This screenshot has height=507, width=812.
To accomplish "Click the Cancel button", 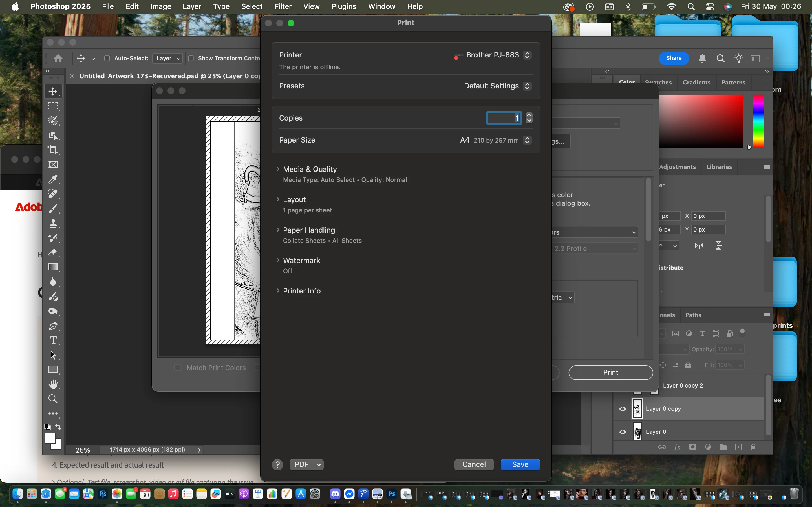I will pyautogui.click(x=474, y=464).
